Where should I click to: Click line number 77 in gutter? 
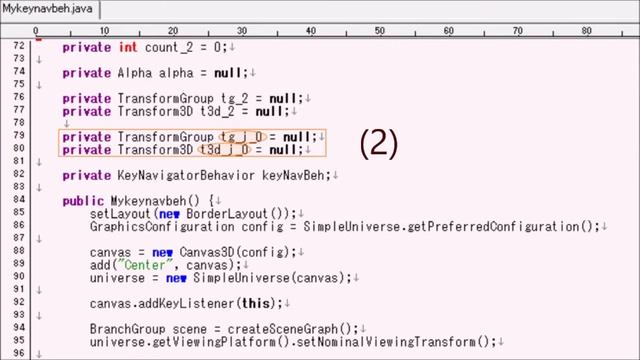19,109
